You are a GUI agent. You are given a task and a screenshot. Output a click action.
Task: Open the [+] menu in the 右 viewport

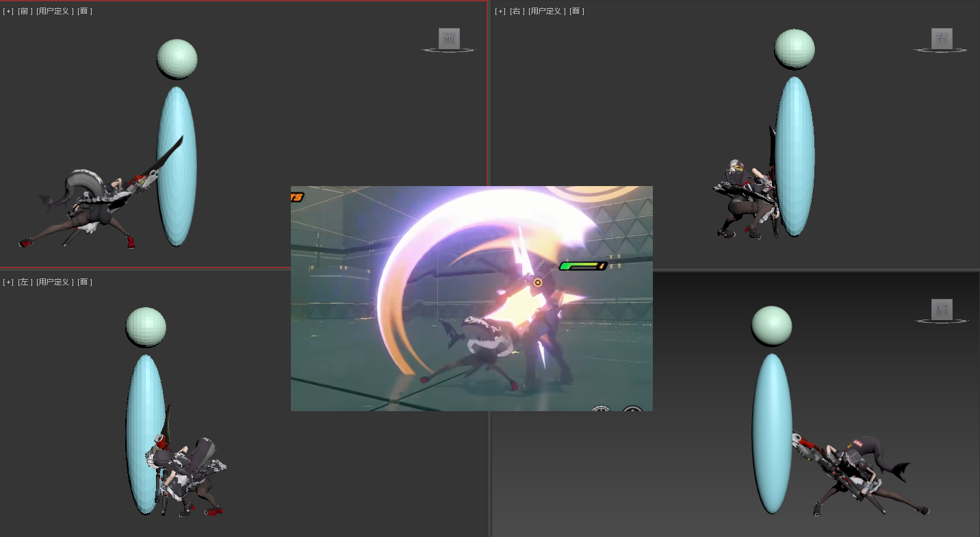500,11
